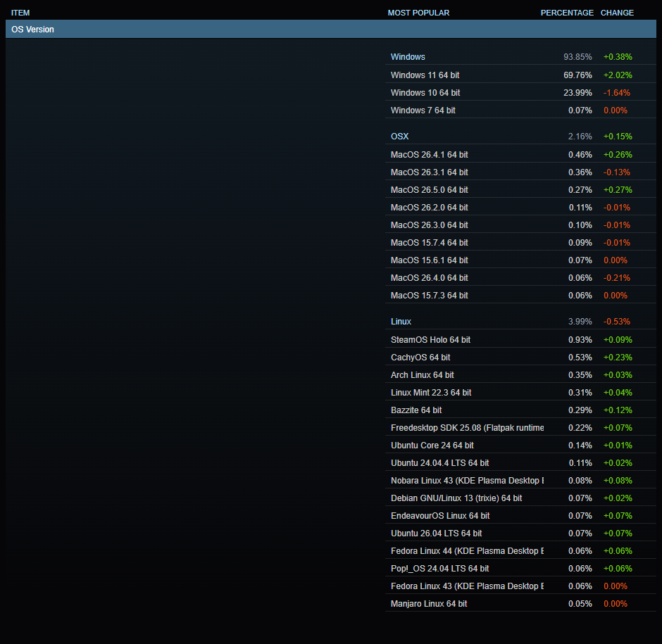Click Linux change value -0.53%

pos(616,321)
